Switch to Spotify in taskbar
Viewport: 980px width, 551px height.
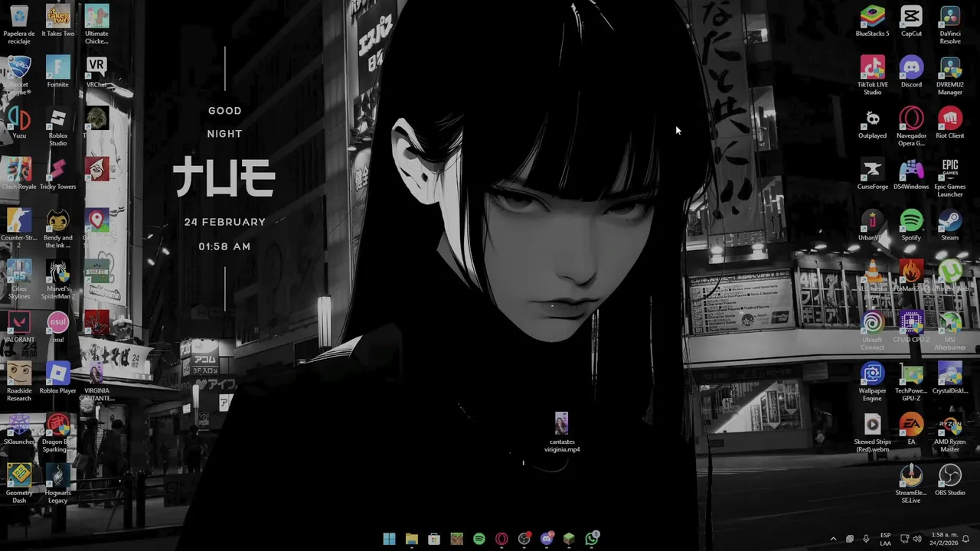click(x=479, y=539)
